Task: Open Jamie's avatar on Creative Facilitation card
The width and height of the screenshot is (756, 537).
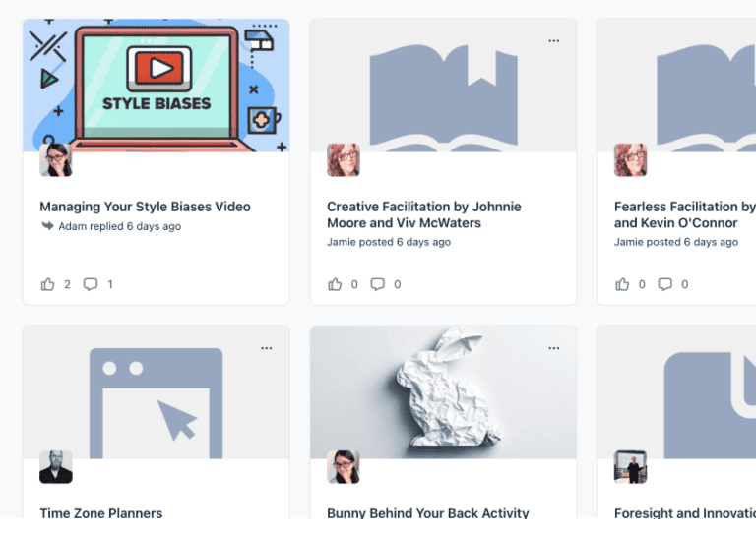Action: tap(344, 159)
